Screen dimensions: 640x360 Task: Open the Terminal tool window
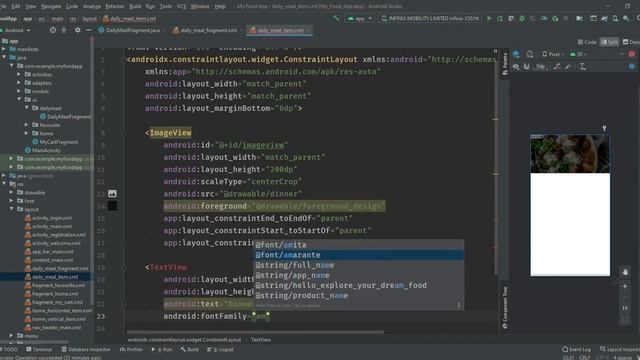[x=39, y=349]
